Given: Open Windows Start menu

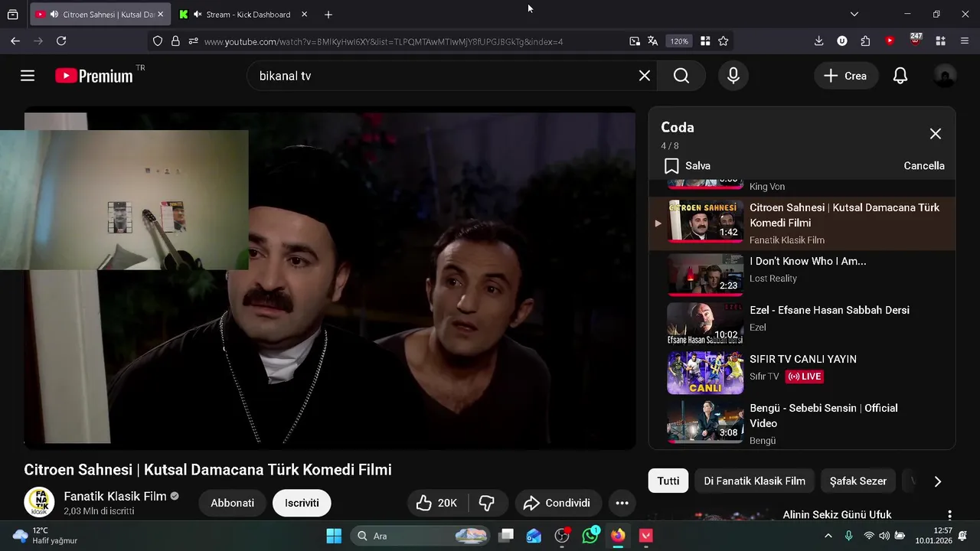Looking at the screenshot, I should point(334,536).
